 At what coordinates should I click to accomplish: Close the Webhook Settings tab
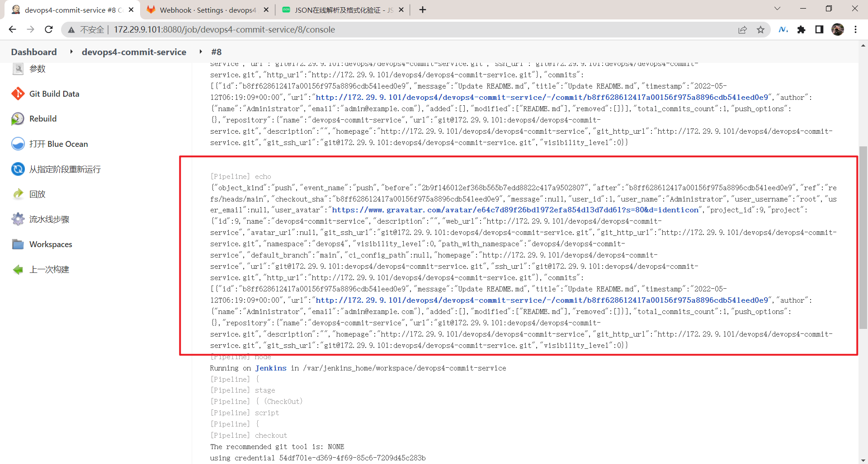pos(266,10)
